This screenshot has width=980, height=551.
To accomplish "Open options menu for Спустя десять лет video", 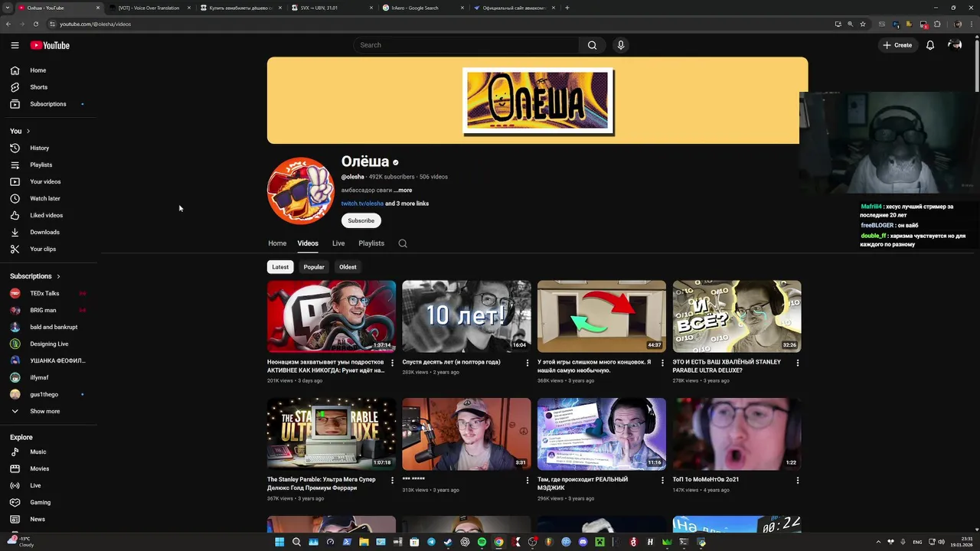I will point(527,363).
